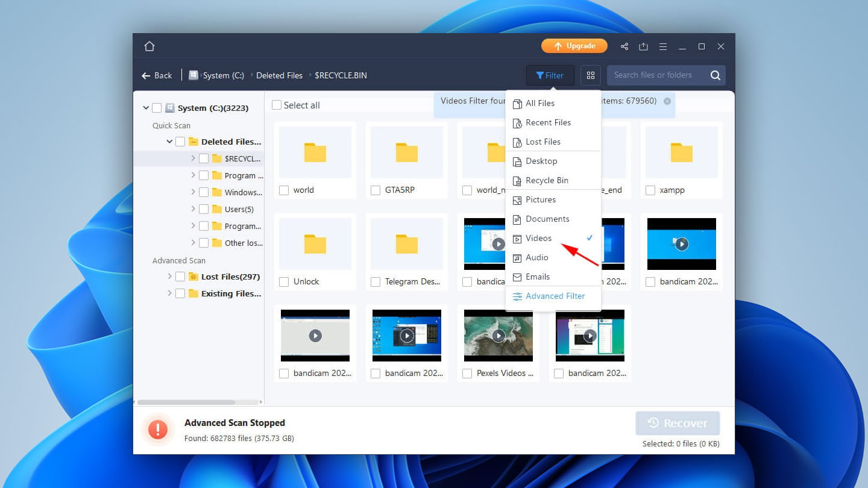
Task: Open the Unlock folder icon
Action: (x=315, y=244)
